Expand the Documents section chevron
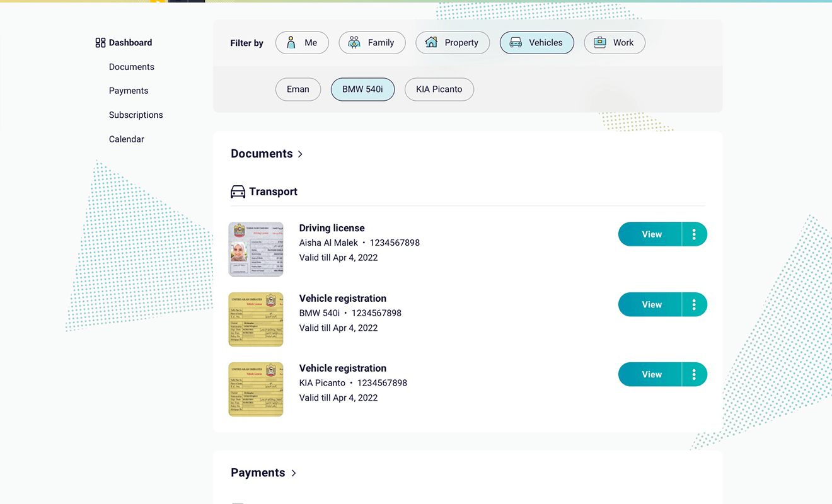 301,154
